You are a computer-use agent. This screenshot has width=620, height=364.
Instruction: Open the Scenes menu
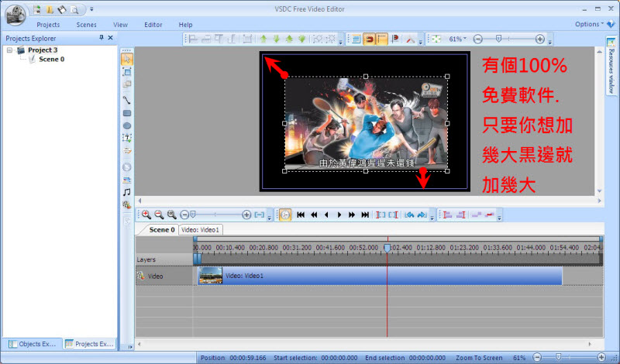pos(86,25)
